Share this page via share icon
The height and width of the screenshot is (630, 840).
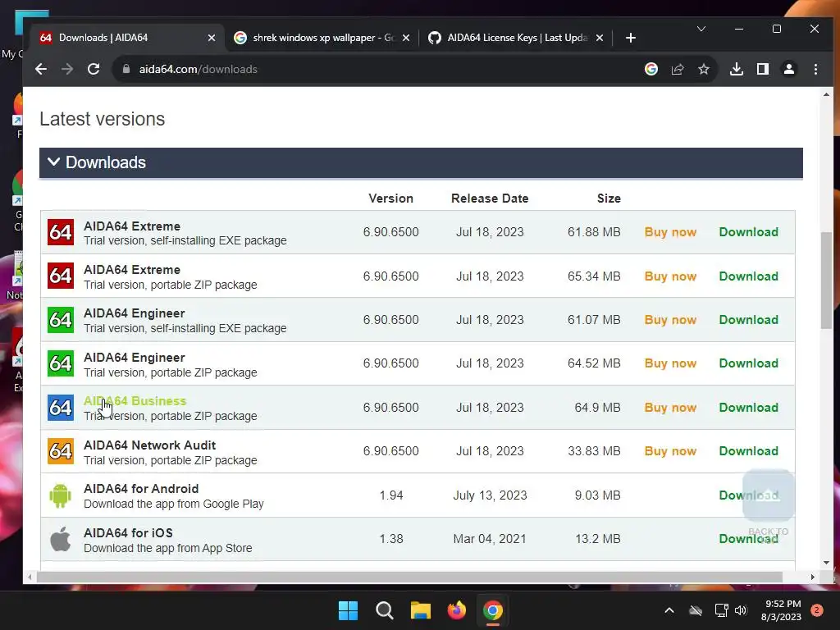point(678,69)
